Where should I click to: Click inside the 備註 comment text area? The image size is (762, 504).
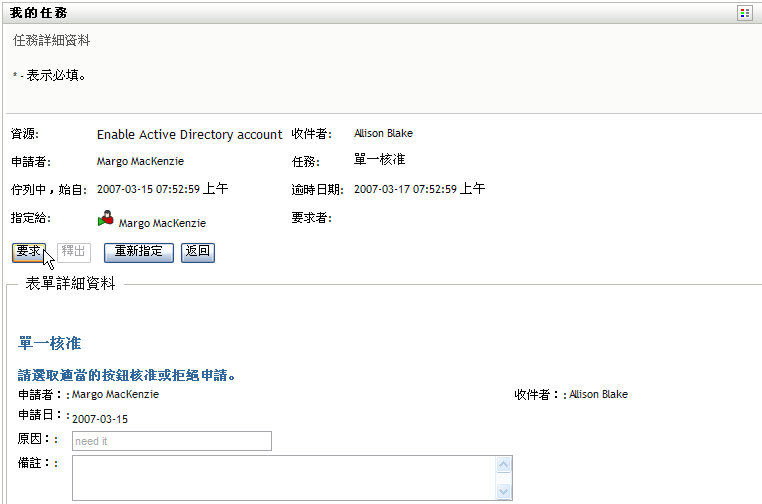(284, 478)
